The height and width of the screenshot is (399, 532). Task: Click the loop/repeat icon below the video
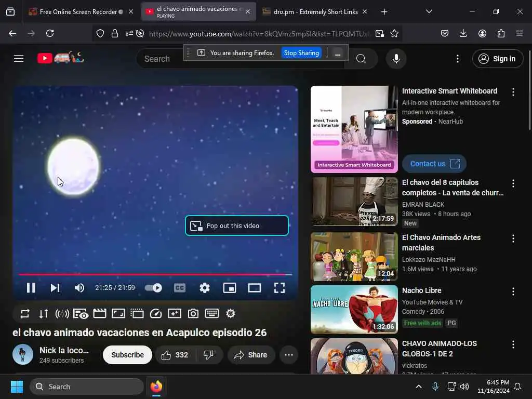click(25, 313)
